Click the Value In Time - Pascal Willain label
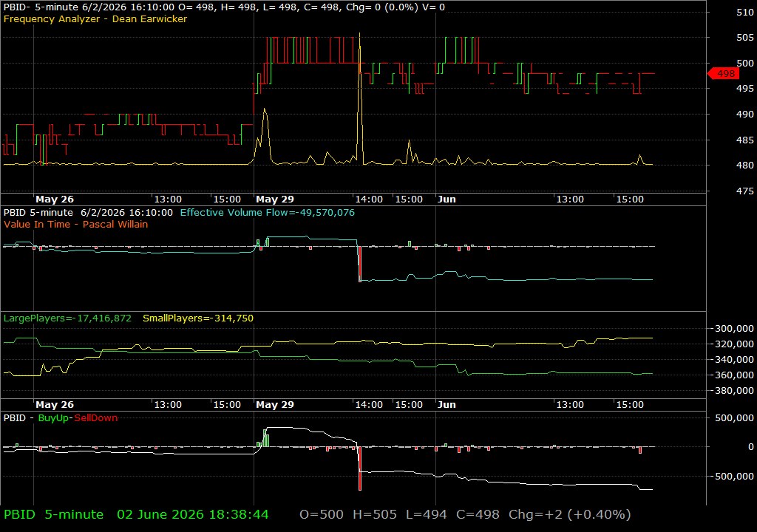 76,225
